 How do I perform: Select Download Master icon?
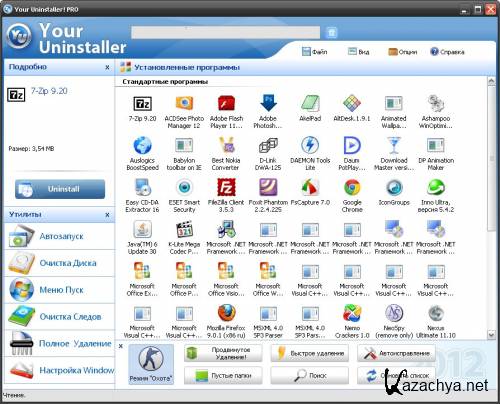(x=394, y=145)
